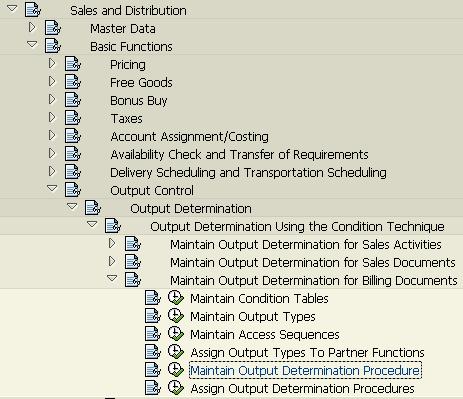Open documentation icon for Billing Documents node

coord(133,280)
